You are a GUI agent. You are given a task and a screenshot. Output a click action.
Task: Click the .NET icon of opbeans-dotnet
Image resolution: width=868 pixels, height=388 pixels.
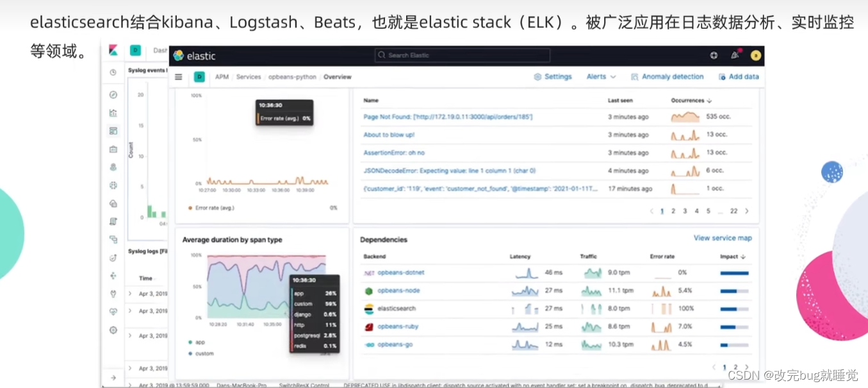click(x=368, y=273)
